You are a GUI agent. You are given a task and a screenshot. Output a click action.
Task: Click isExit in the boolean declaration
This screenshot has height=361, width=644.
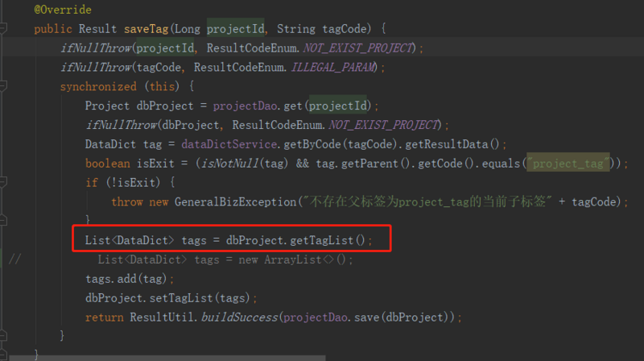[155, 164]
